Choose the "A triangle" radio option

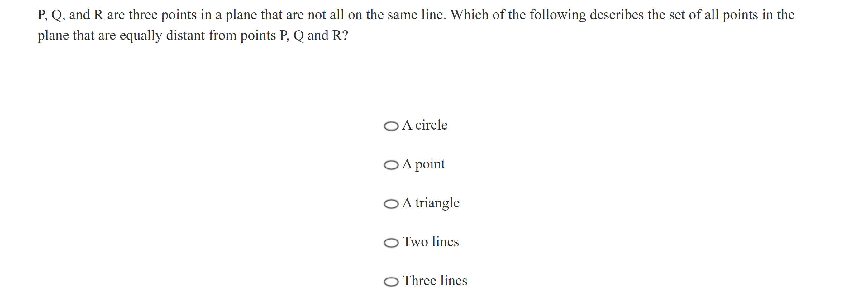pos(391,204)
